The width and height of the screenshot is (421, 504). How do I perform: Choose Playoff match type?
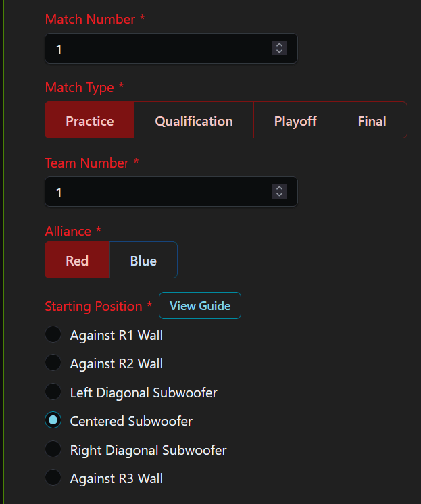click(295, 120)
